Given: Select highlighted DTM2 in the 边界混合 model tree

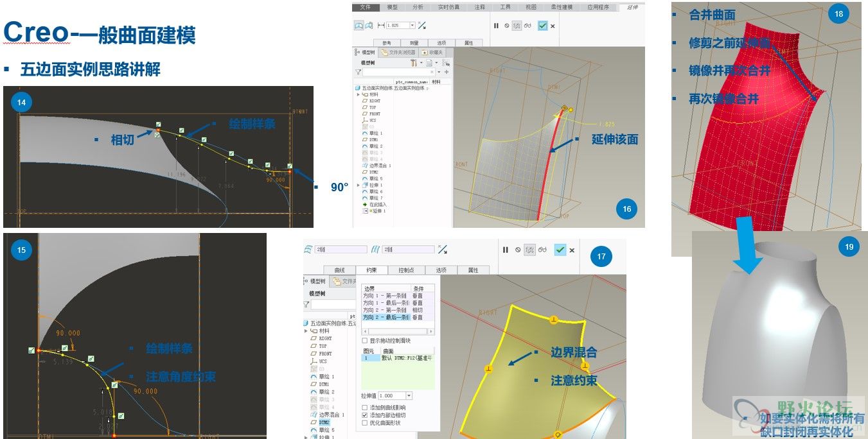Looking at the screenshot, I should pyautogui.click(x=324, y=422).
